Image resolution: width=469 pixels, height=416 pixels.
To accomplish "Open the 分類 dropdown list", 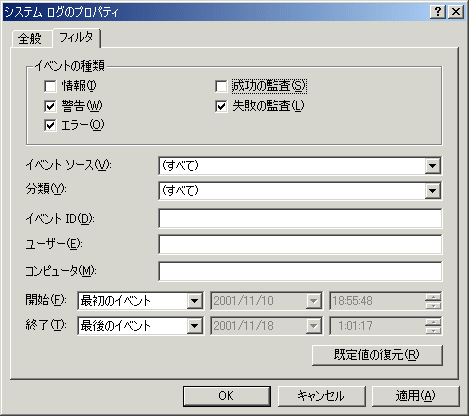I will tap(432, 191).
